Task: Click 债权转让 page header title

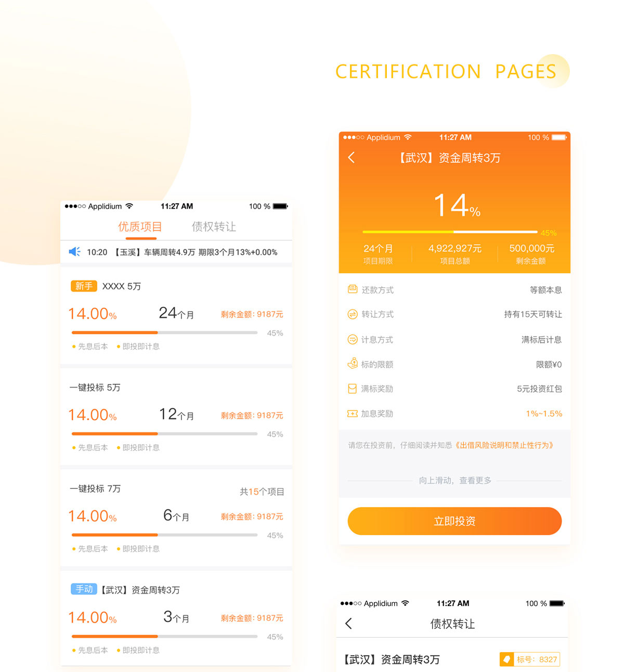Action: pyautogui.click(x=453, y=624)
